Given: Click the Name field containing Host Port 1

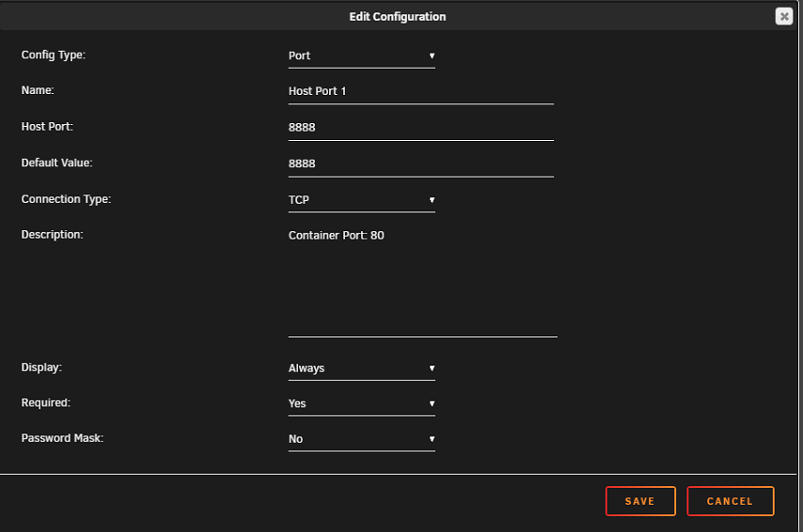Looking at the screenshot, I should click(421, 92).
